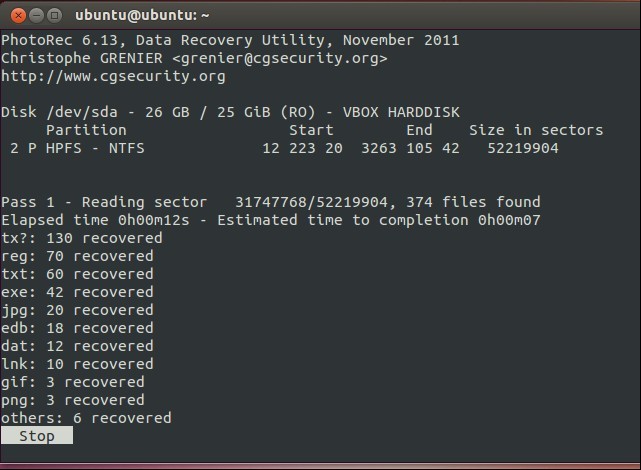Minimize the terminal window
The image size is (641, 470).
(x=36, y=16)
